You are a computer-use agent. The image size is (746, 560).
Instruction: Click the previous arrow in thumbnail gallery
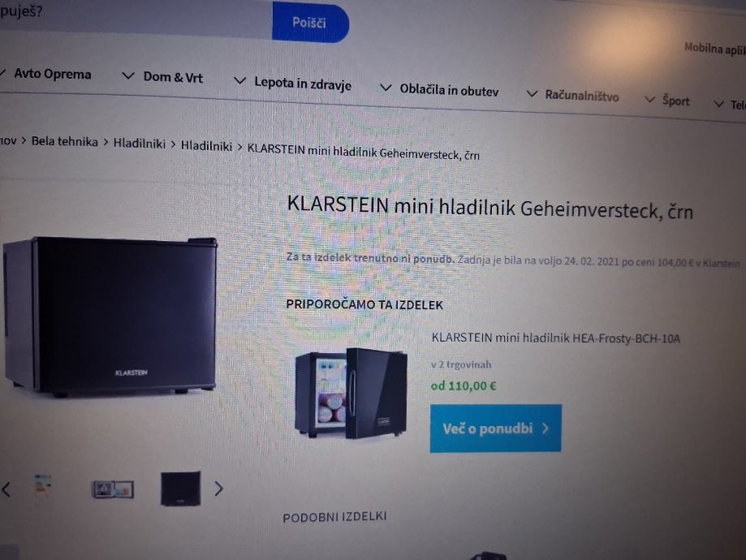pos(6,489)
